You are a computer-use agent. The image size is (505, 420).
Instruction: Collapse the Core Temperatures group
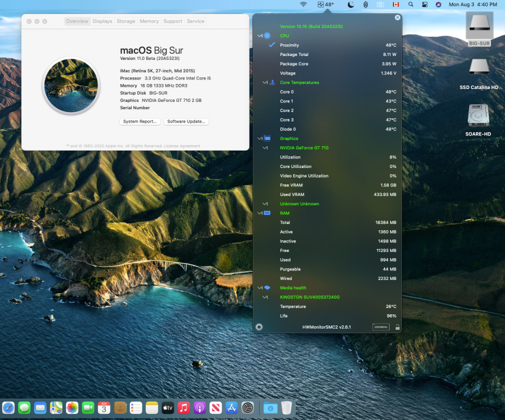pyautogui.click(x=265, y=82)
